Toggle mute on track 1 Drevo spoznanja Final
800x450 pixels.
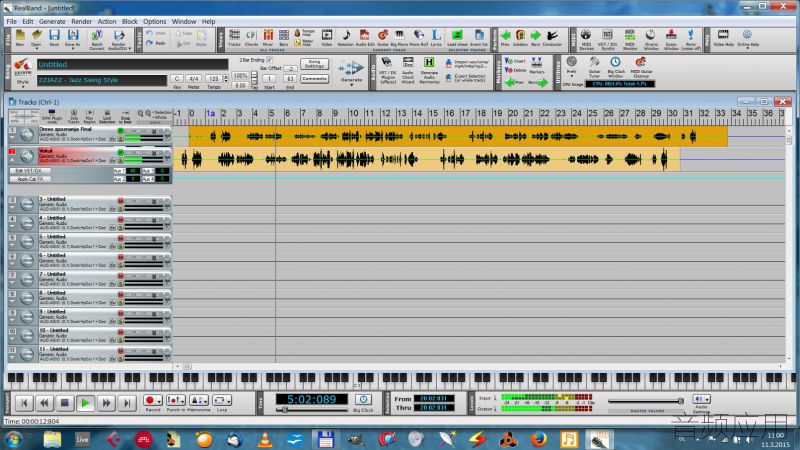(x=120, y=131)
